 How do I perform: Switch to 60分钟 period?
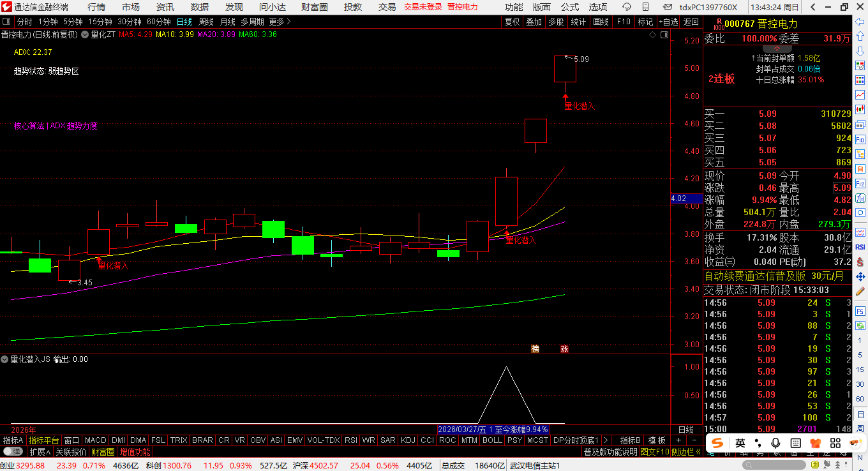(x=158, y=22)
